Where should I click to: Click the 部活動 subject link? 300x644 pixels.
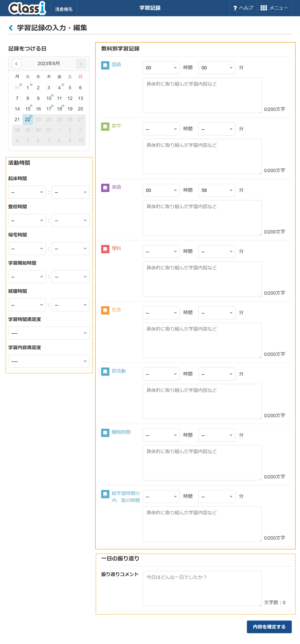(119, 371)
